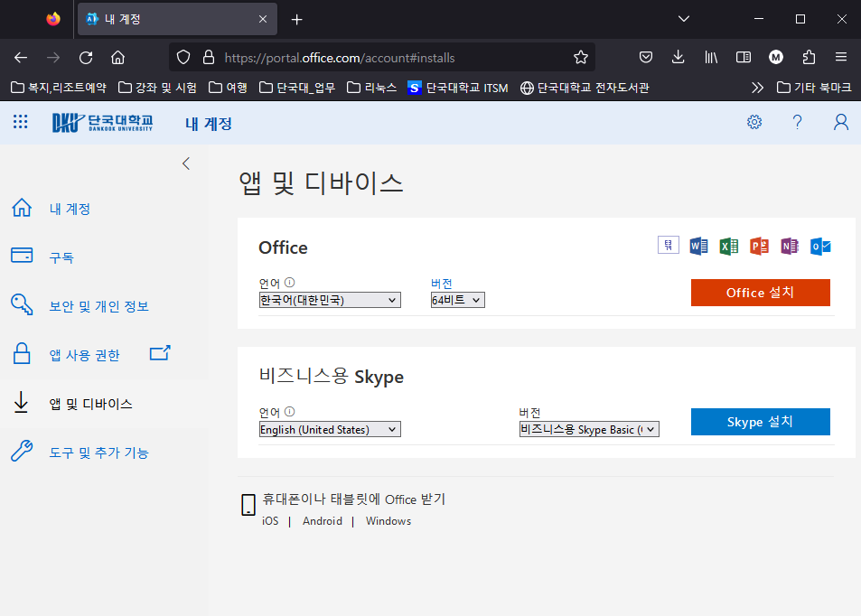Open 단국대학교 ITSM bookmark
This screenshot has width=861, height=616.
coord(458,88)
